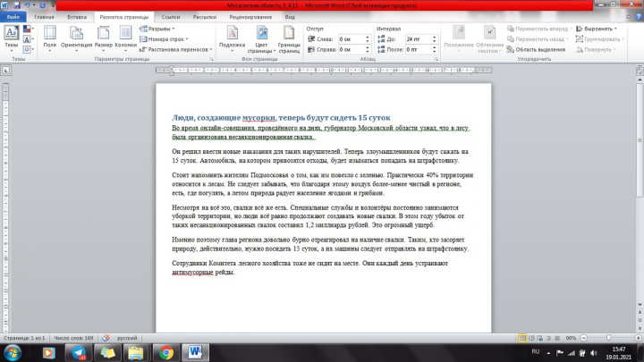This screenshot has width=644, height=362.
Task: Open the Цвет страницы color picker
Action: [x=261, y=39]
